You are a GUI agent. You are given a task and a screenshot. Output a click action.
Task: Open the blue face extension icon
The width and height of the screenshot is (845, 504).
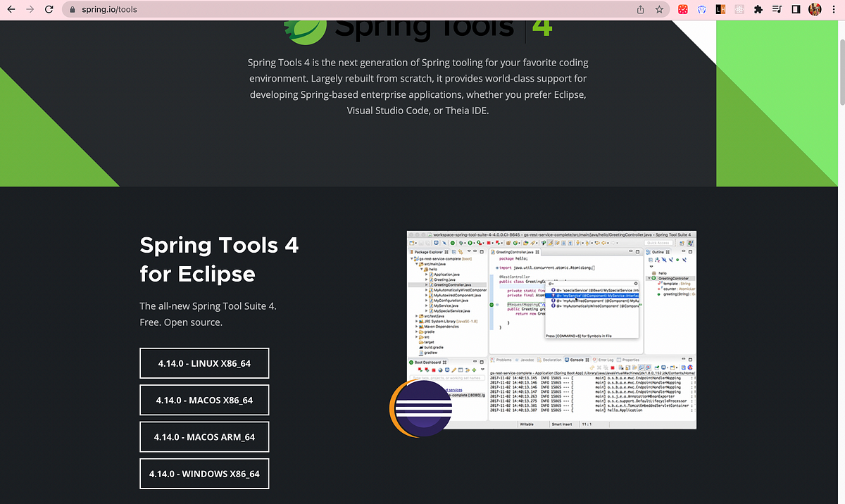point(701,10)
